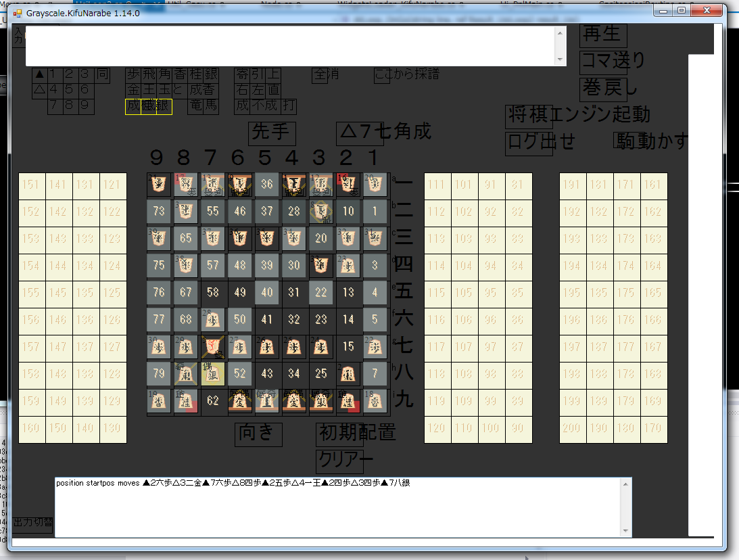This screenshot has height=560, width=739.
Task: Select the black pawn on square 1七
Action: [375, 347]
